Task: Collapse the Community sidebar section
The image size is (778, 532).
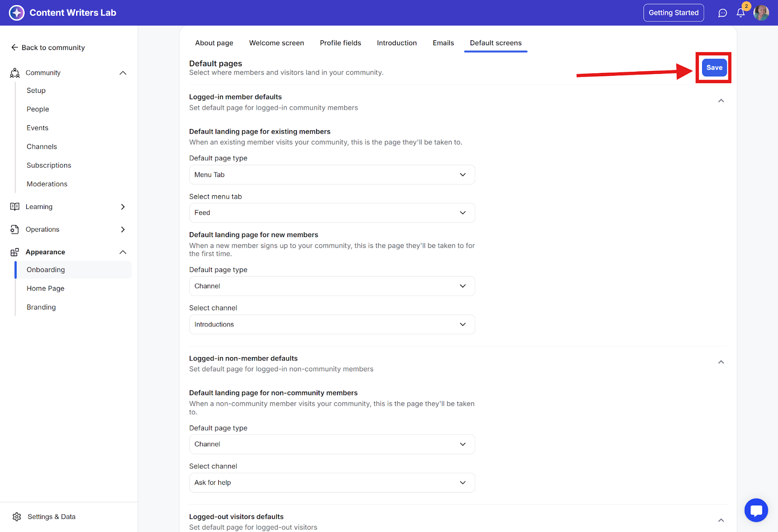Action: click(123, 73)
